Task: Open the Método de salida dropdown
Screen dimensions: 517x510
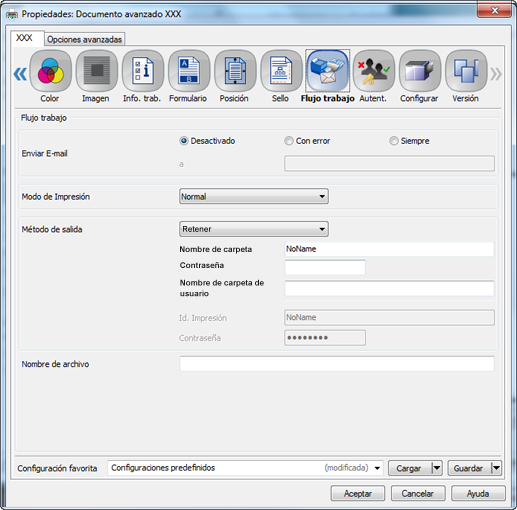Action: pos(254,229)
